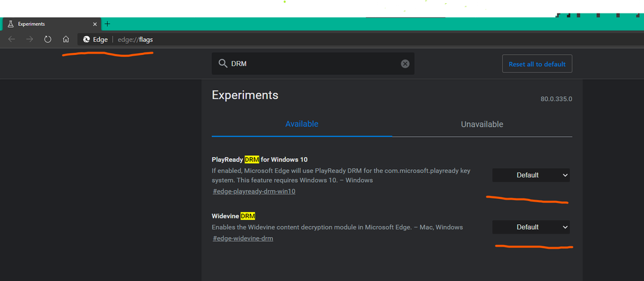Open PlayReady DRM Default dropdown
Screen dimensions: 644x281
click(530, 175)
